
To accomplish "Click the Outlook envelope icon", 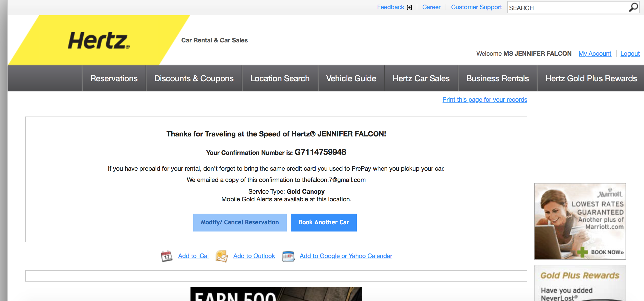I will [222, 256].
